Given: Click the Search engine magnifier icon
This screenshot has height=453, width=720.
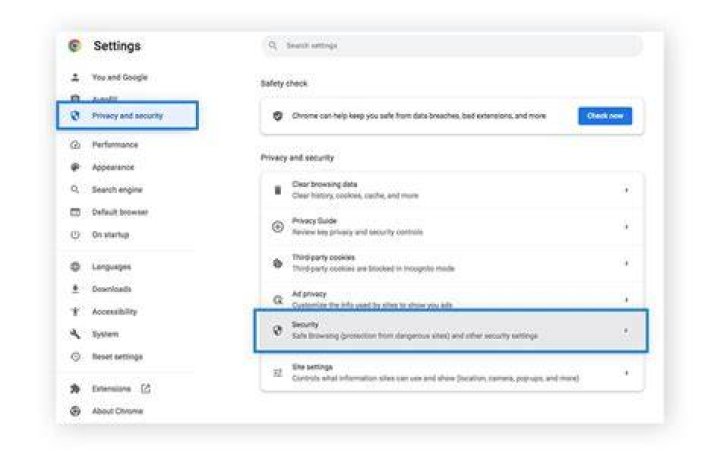Looking at the screenshot, I should click(75, 190).
